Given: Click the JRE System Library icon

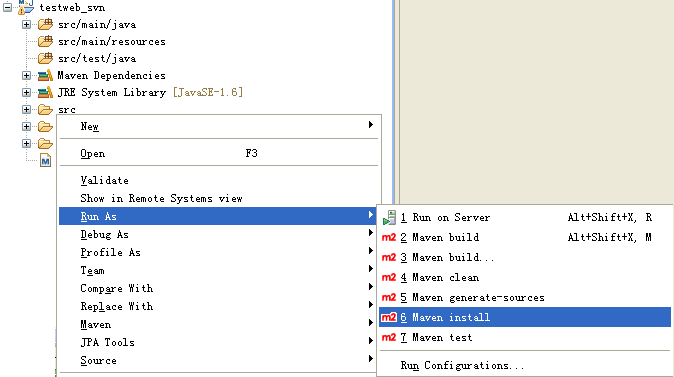Looking at the screenshot, I should point(45,92).
